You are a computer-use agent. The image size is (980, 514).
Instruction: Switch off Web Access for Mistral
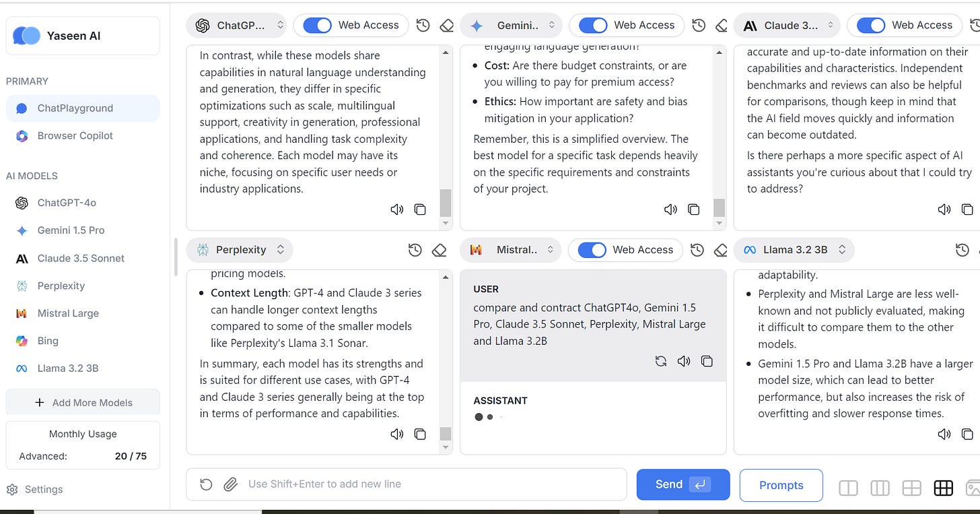tap(592, 250)
